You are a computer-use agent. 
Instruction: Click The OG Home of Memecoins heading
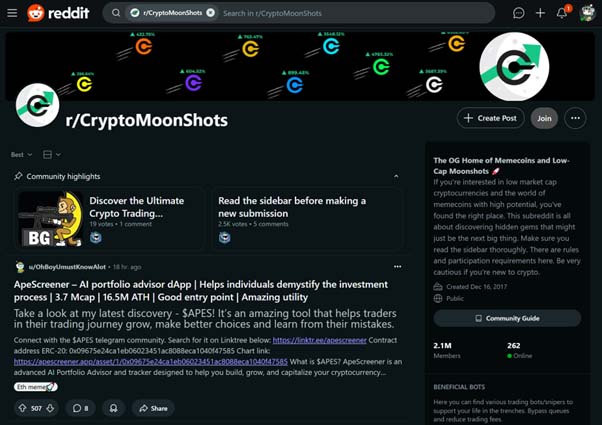(x=501, y=166)
